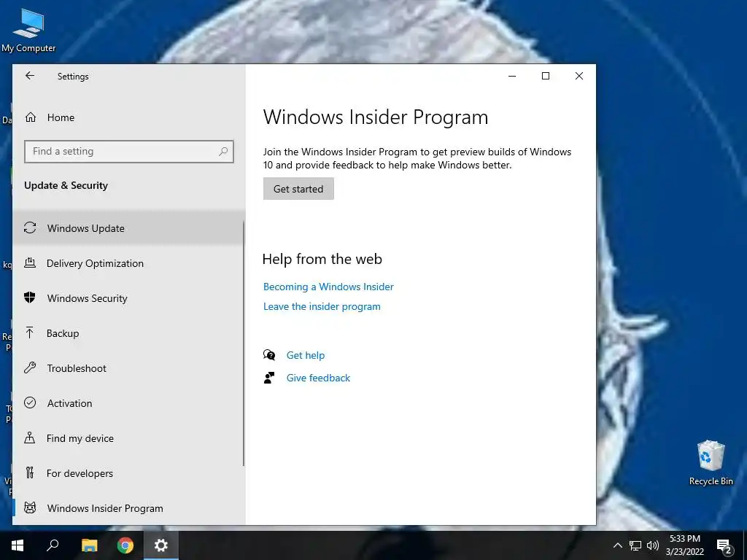Launch Google Chrome from taskbar
The image size is (747, 560).
click(x=125, y=545)
